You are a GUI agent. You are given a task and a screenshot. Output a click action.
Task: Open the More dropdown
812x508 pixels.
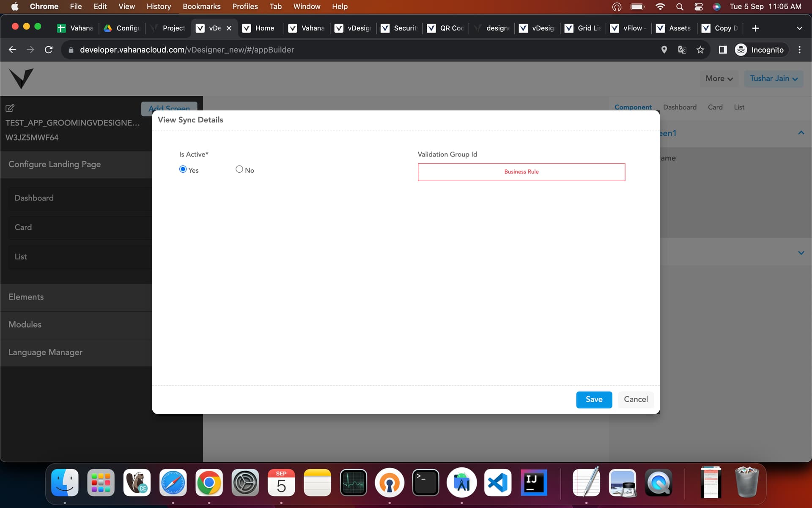[719, 79]
